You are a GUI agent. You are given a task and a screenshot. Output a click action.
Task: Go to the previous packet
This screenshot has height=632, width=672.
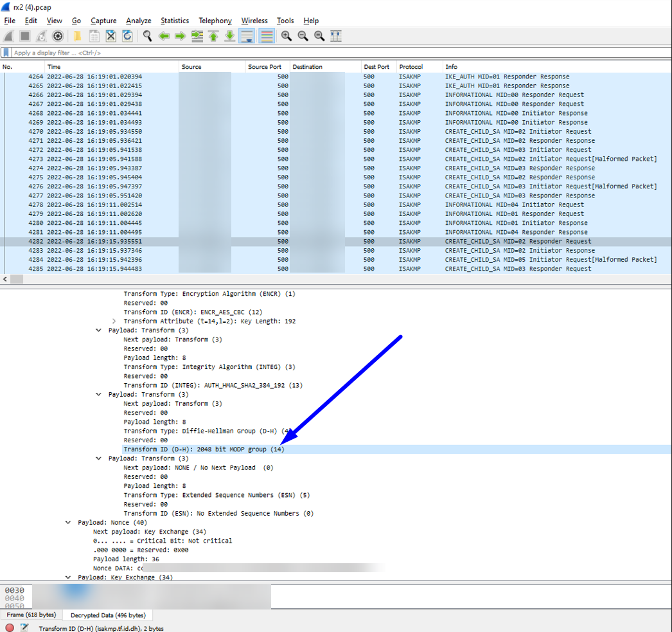point(164,36)
